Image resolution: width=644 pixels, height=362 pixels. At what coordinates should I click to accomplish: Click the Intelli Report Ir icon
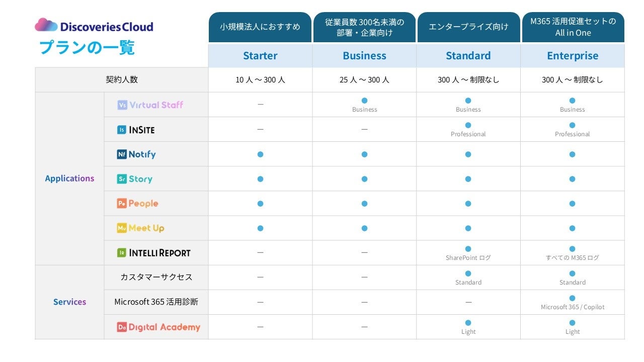[x=122, y=253]
